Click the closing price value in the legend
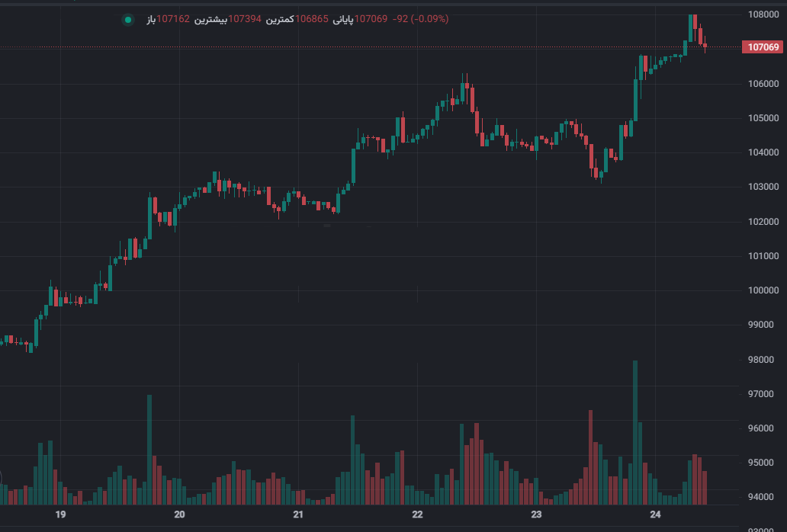Image resolution: width=787 pixels, height=532 pixels. coord(372,18)
